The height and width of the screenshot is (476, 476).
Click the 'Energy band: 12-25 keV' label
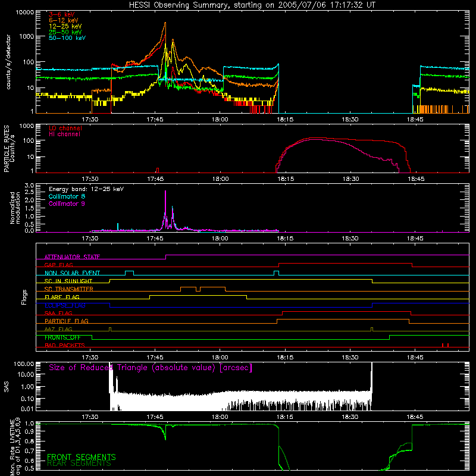pyautogui.click(x=86, y=189)
